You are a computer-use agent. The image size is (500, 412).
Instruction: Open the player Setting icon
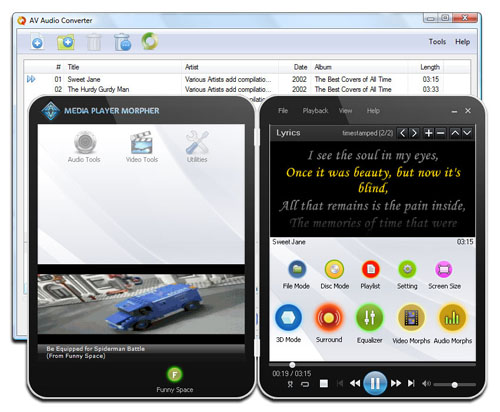[x=407, y=269]
